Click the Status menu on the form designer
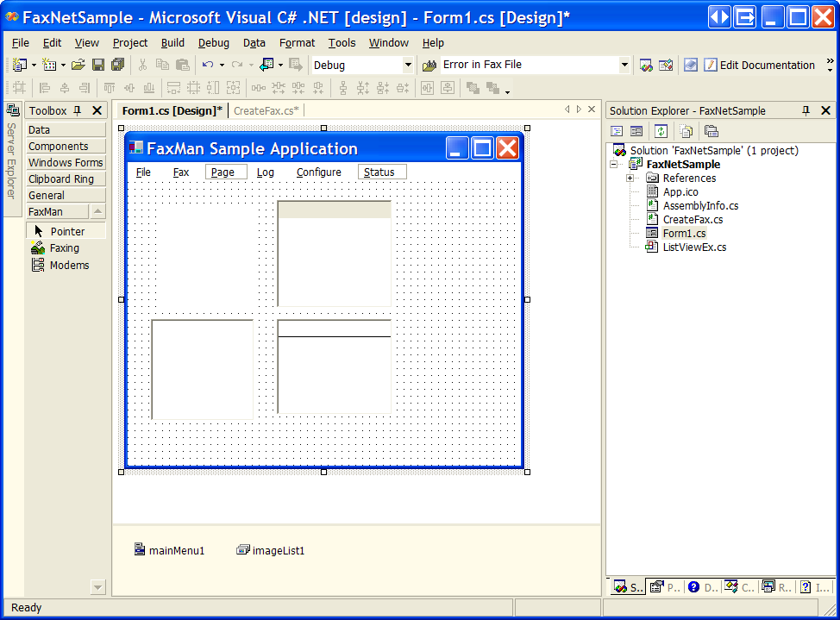Screen dimensions: 840x620 (x=382, y=172)
